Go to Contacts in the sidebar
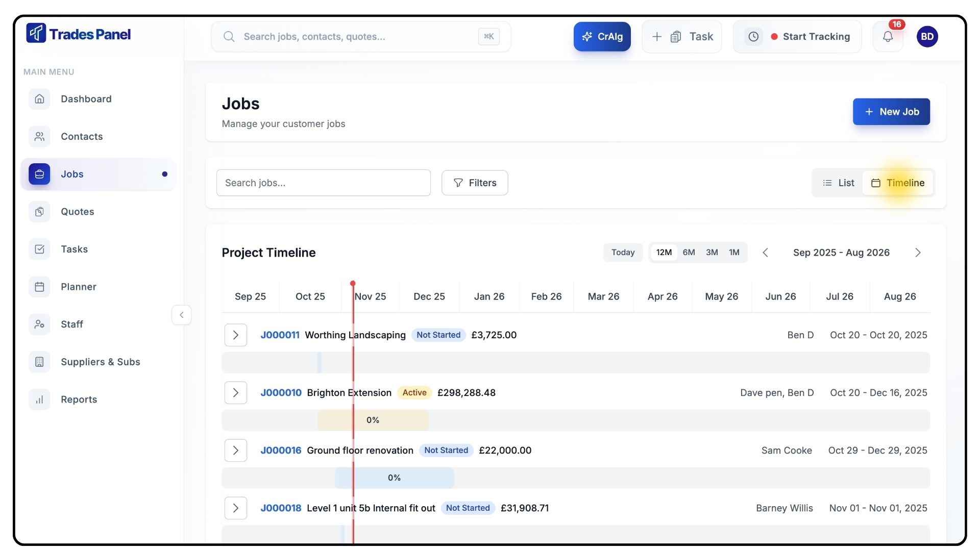980x551 pixels. coord(82,136)
